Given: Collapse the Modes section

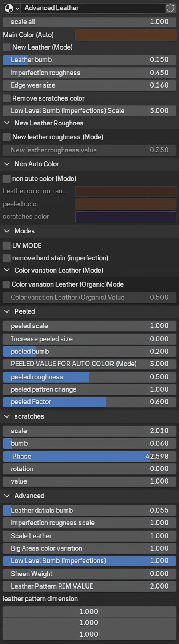Looking at the screenshot, I should [7, 231].
